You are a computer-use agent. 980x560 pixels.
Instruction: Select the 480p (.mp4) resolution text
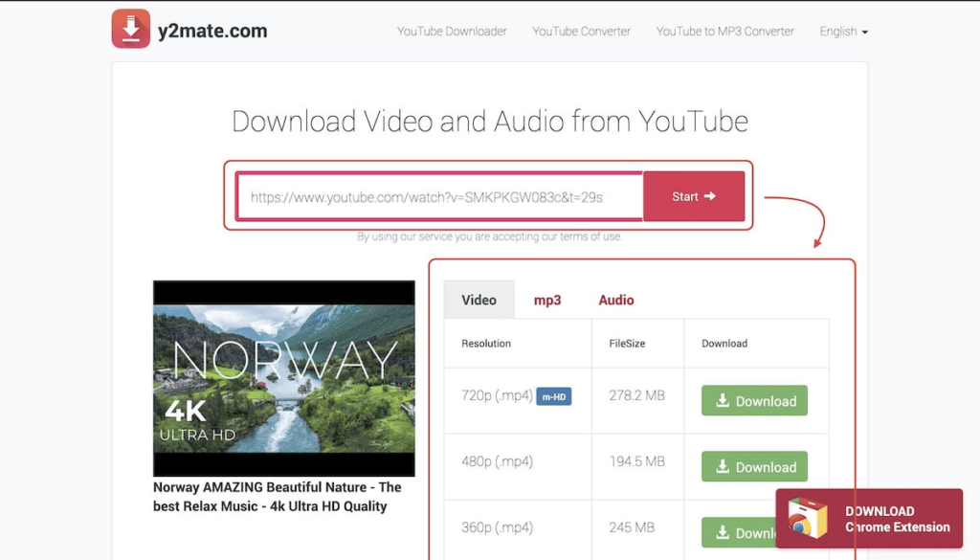(x=497, y=461)
